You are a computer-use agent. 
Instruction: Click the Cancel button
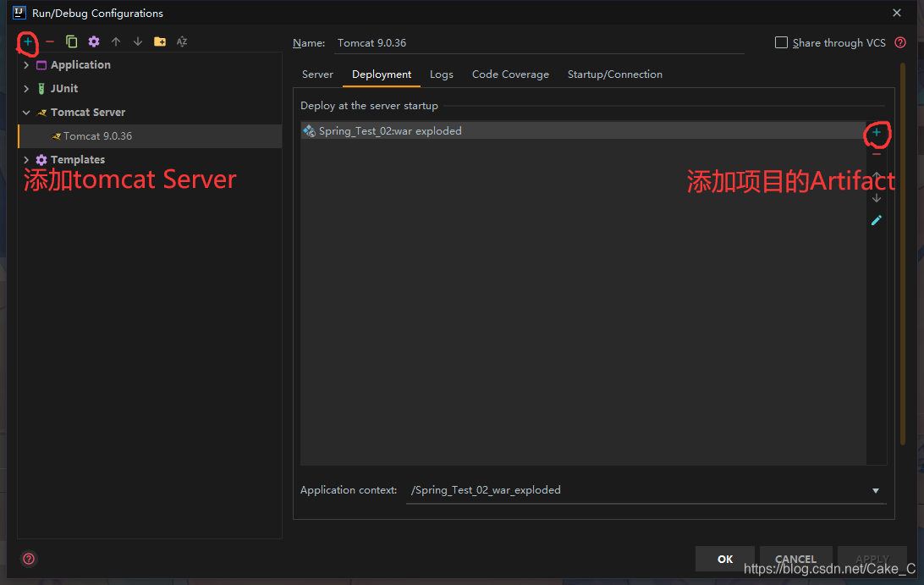pyautogui.click(x=795, y=559)
